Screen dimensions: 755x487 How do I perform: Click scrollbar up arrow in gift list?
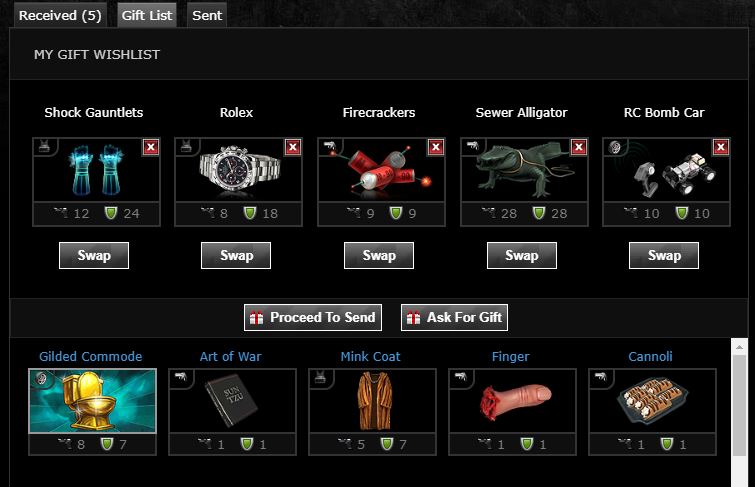[x=739, y=347]
